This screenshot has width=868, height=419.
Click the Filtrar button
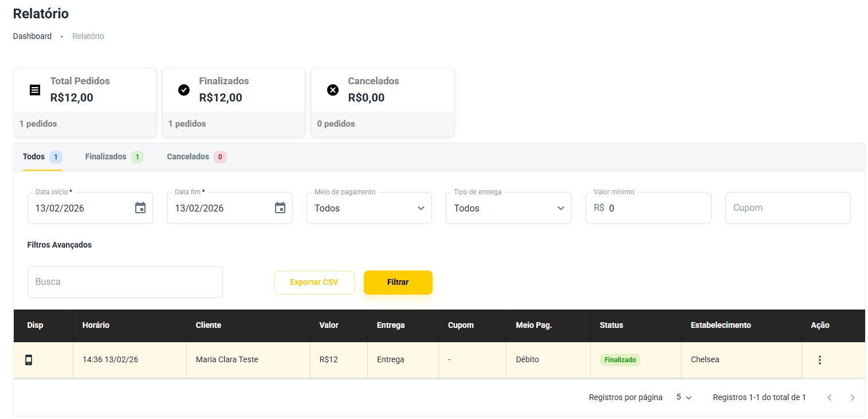(398, 283)
